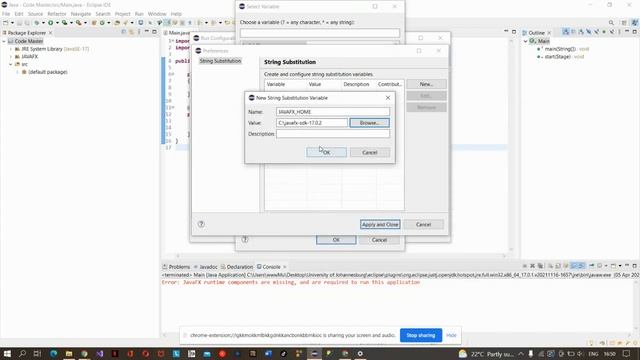This screenshot has height=360, width=640.
Task: Open the Run menu
Action: tap(139, 14)
